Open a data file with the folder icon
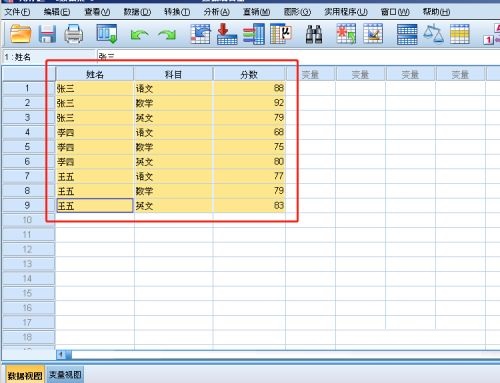The height and width of the screenshot is (383, 500). (21, 34)
